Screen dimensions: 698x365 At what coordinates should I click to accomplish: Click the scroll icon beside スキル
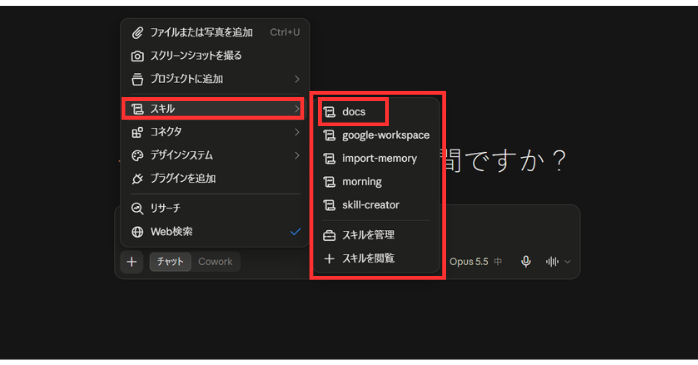tap(137, 109)
